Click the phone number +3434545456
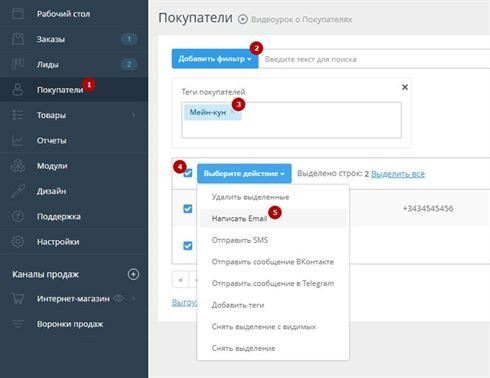The height and width of the screenshot is (378, 490). tap(428, 209)
